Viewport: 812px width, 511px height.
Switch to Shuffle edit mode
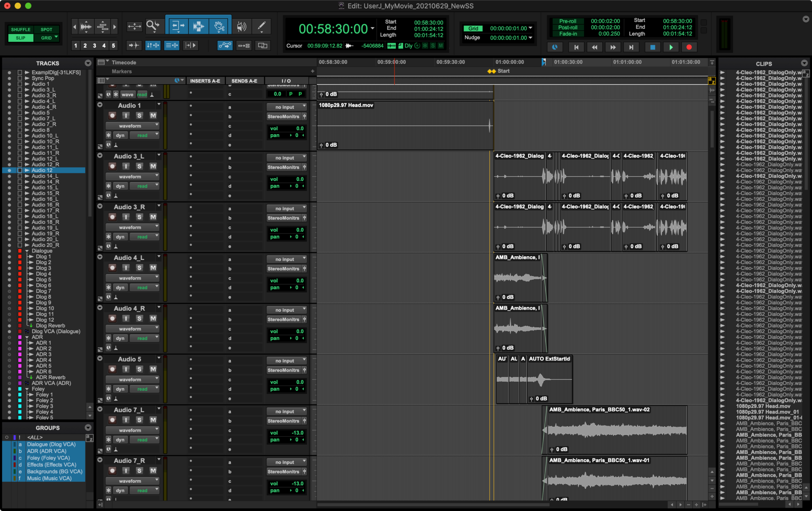(x=21, y=29)
